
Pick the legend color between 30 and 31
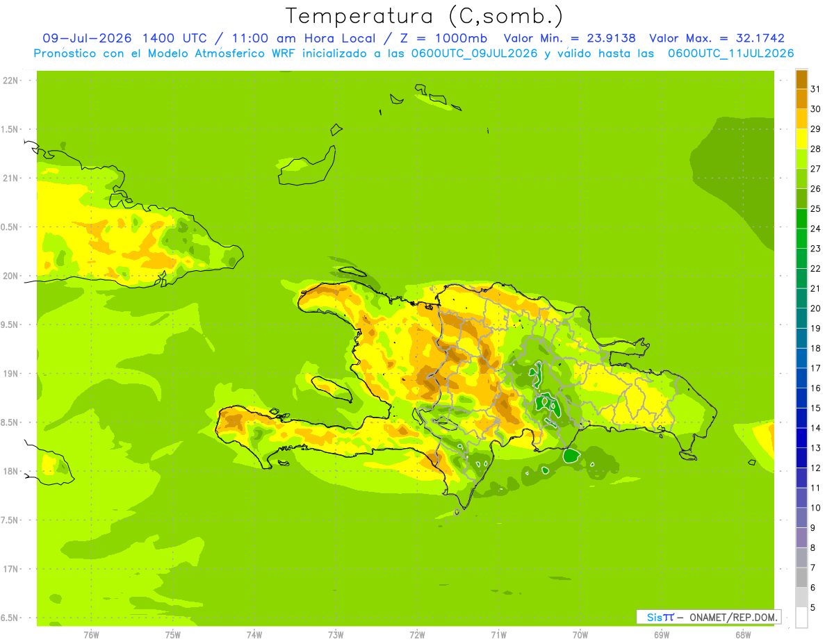(x=801, y=99)
